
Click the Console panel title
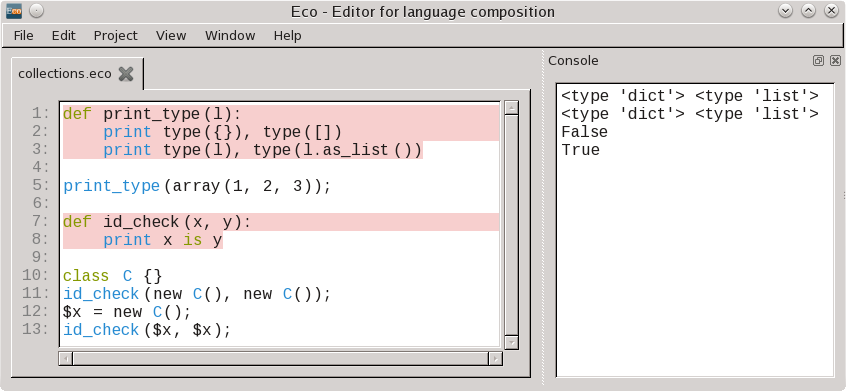[x=573, y=60]
